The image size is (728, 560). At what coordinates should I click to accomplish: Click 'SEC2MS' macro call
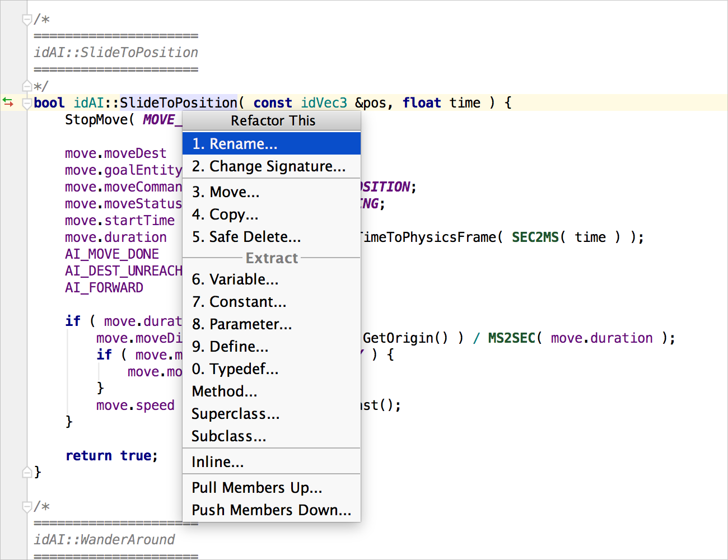(x=535, y=237)
